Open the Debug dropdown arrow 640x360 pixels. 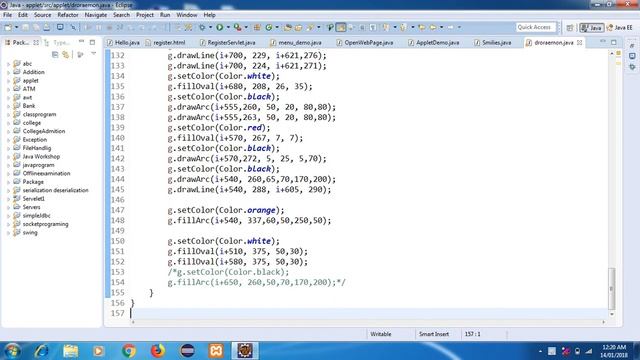click(211, 27)
